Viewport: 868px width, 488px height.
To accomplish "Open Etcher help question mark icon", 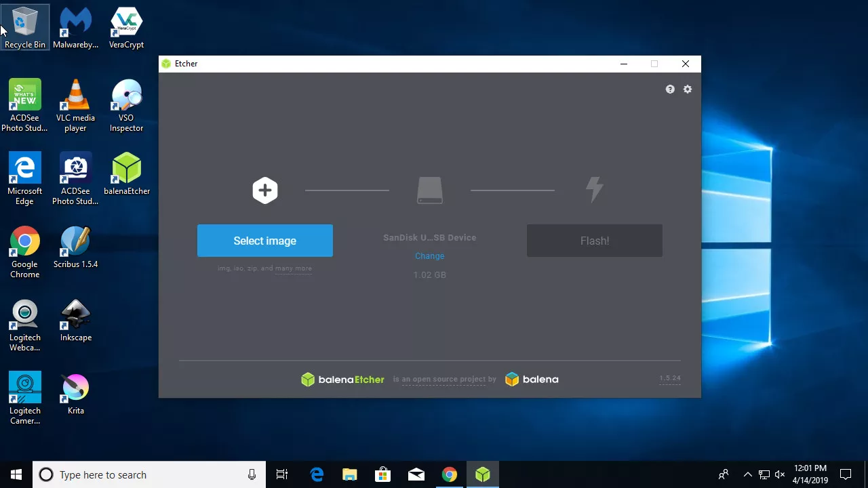I will [x=670, y=89].
